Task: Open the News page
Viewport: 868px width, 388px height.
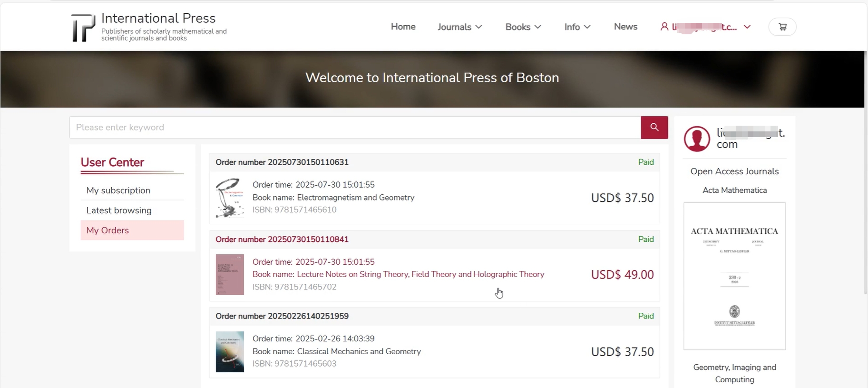Action: (x=625, y=27)
